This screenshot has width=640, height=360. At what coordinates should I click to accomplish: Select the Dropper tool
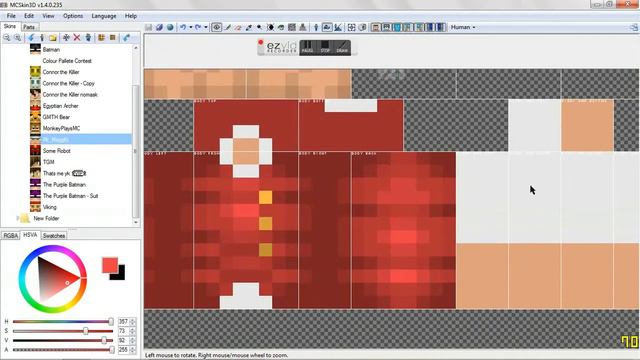point(249,27)
